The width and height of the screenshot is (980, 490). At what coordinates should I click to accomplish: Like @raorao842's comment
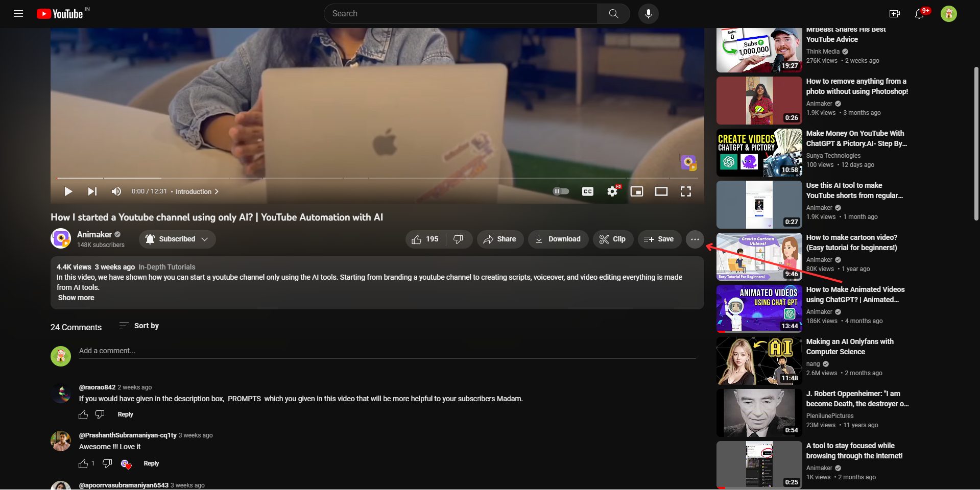point(83,414)
